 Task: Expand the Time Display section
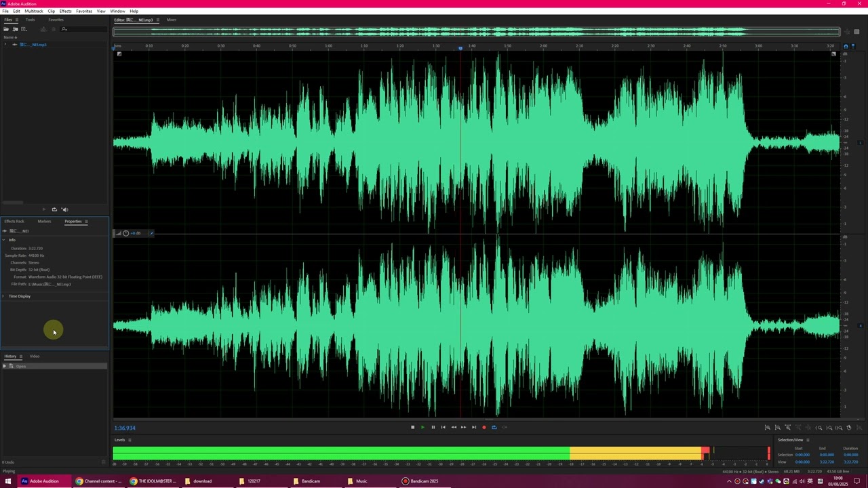coord(3,296)
